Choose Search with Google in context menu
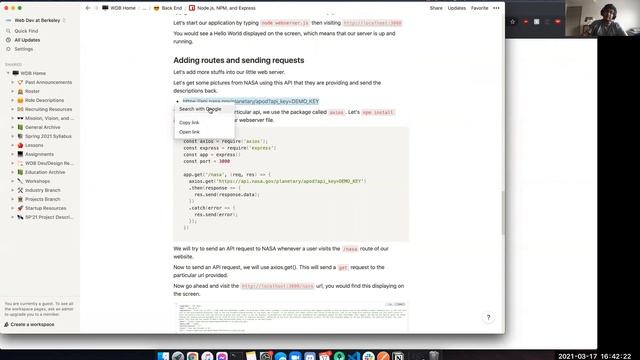 [204, 109]
